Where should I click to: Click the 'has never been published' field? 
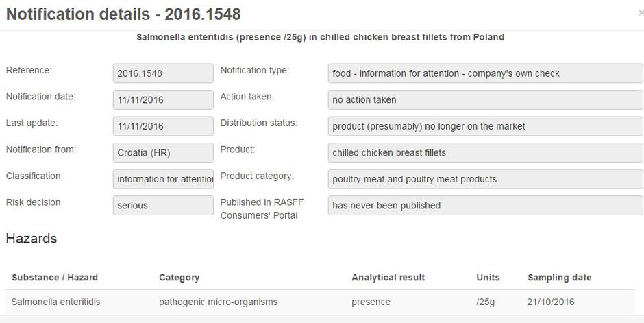coord(485,205)
